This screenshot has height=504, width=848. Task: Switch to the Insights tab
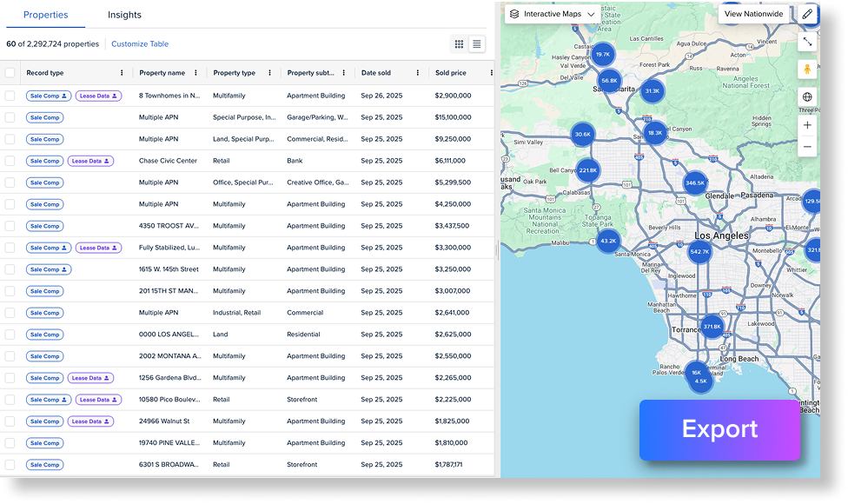click(125, 15)
